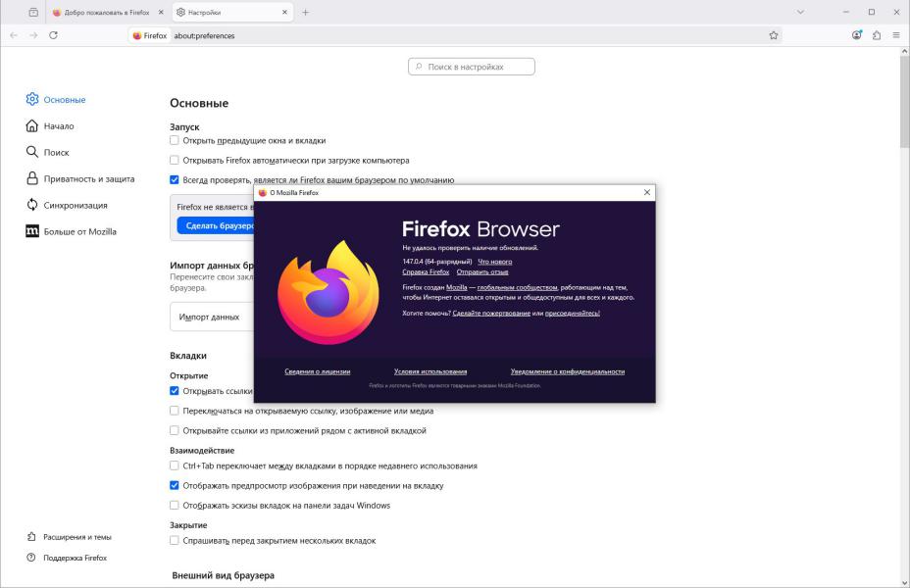Screen dimensions: 910x588
Task: Close the О Mozilla Firefox dialog
Action: (x=646, y=192)
